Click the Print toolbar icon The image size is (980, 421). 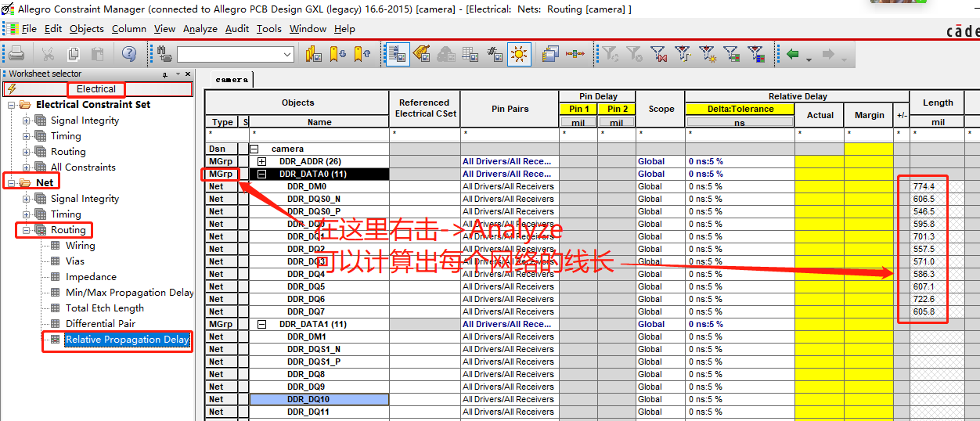pyautogui.click(x=16, y=54)
